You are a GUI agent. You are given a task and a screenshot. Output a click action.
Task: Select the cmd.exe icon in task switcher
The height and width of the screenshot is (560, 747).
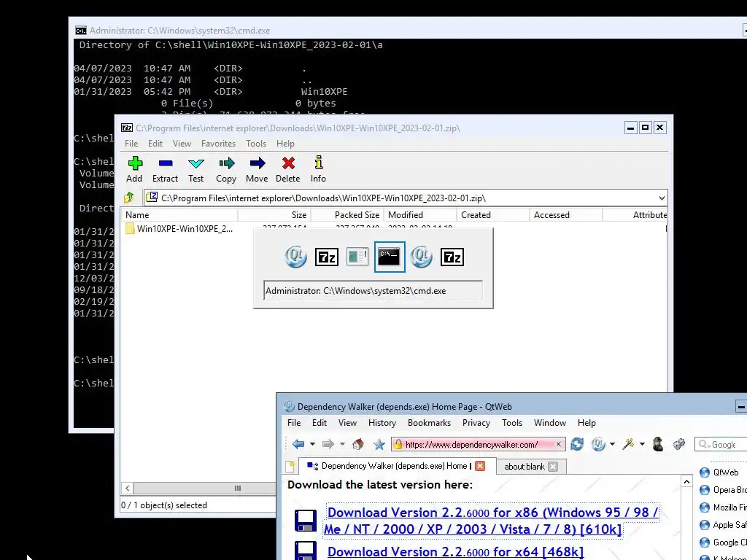390,257
